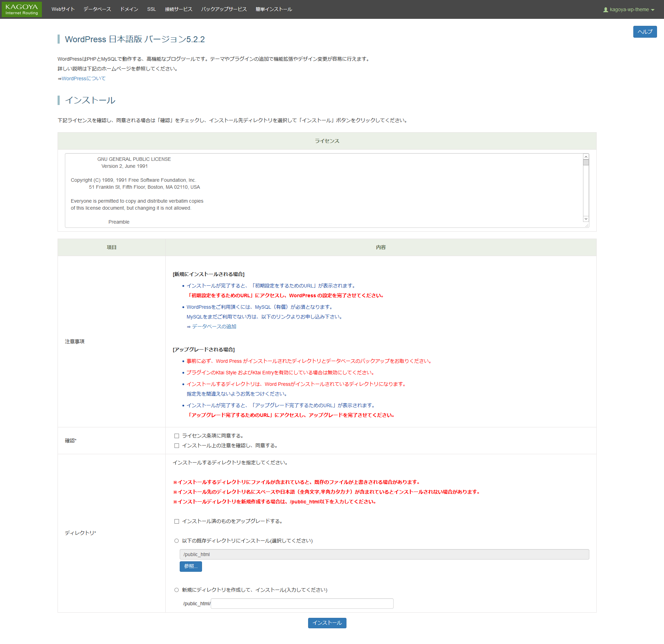Select the ドメイン menu item
This screenshot has width=664, height=644.
click(129, 9)
